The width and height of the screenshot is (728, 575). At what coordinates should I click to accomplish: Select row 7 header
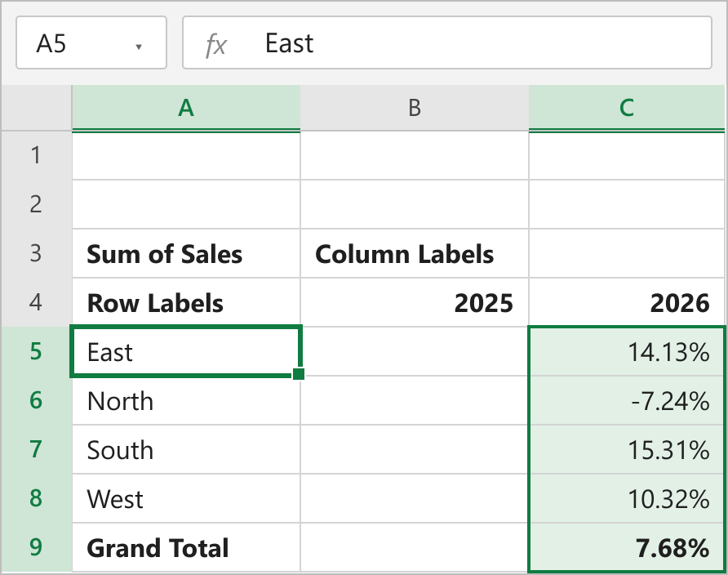pos(36,449)
